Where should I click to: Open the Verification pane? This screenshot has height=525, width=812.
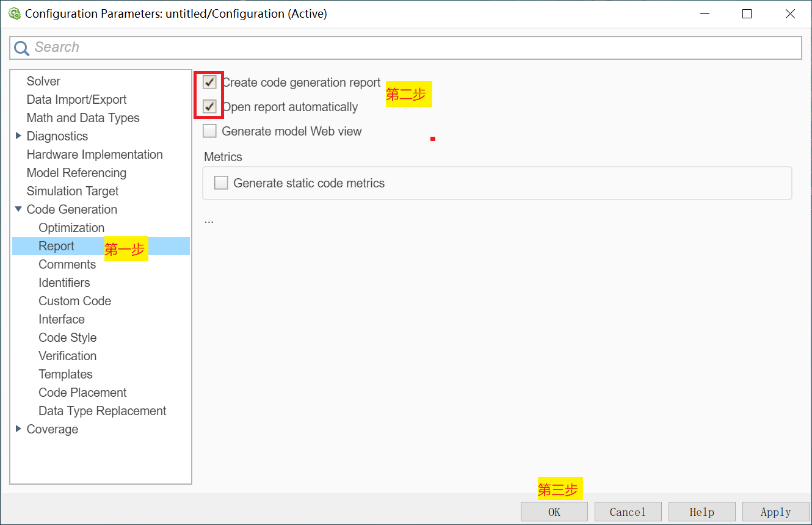pos(67,356)
